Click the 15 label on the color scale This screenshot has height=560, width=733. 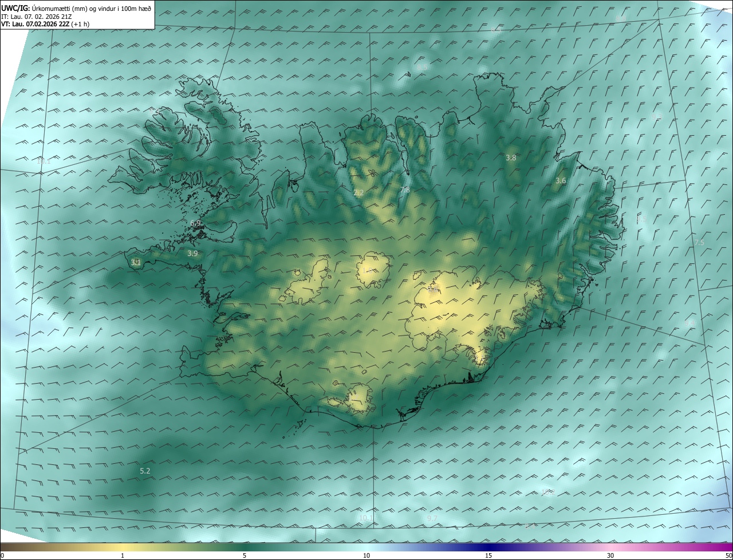click(488, 556)
